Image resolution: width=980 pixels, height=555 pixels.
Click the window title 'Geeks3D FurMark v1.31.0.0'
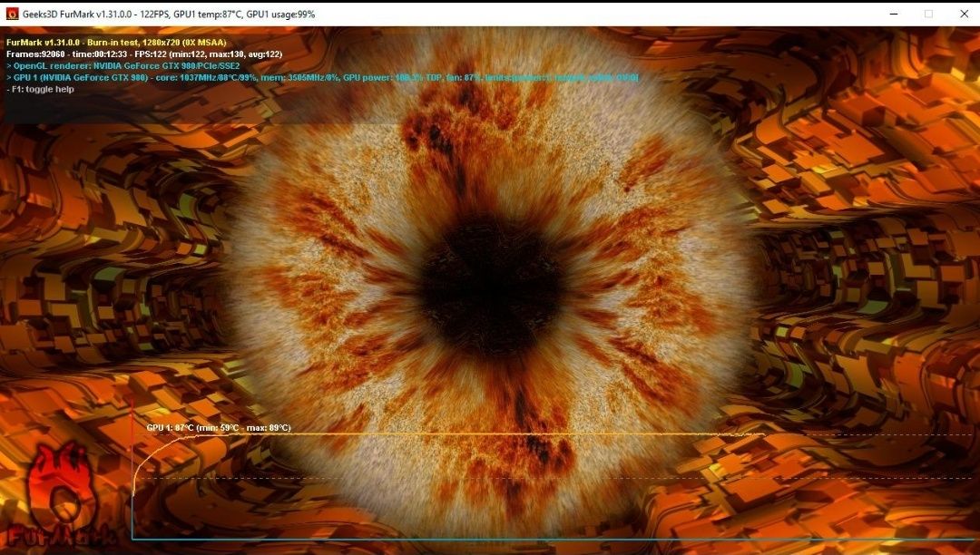pyautogui.click(x=77, y=14)
